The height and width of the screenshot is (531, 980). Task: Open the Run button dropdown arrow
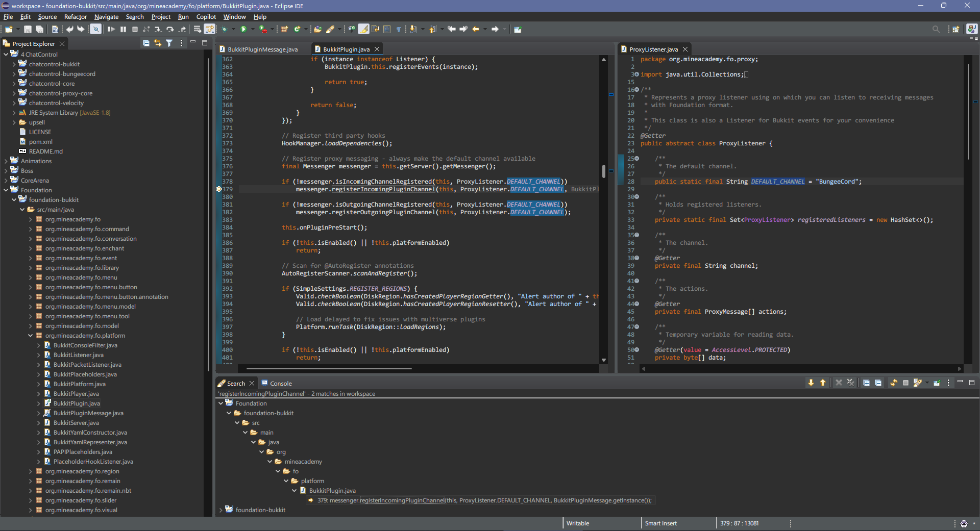click(253, 29)
